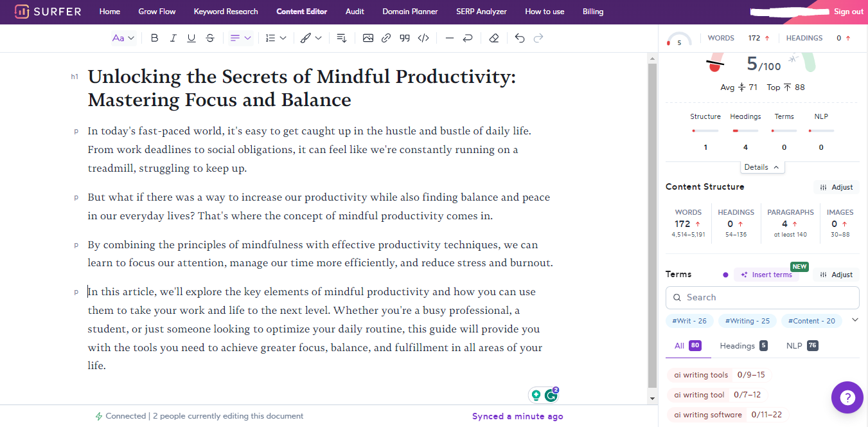Click the numbered list icon
The width and height of the screenshot is (868, 427).
click(270, 38)
